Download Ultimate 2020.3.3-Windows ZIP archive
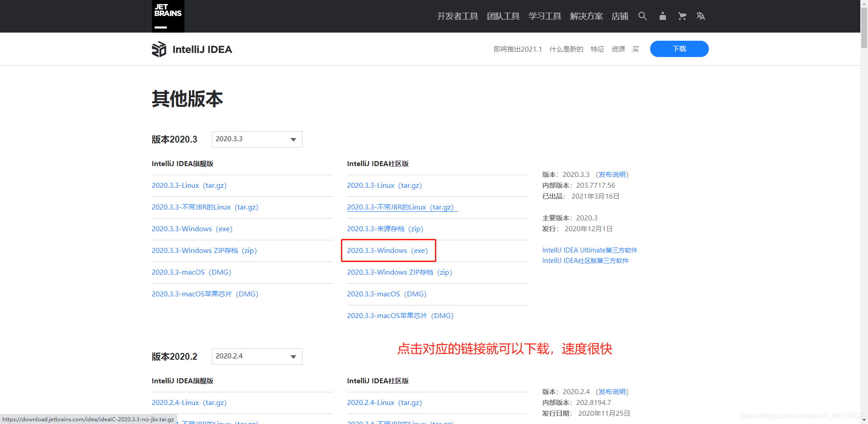Screen dimensions: 868x424 204,251
